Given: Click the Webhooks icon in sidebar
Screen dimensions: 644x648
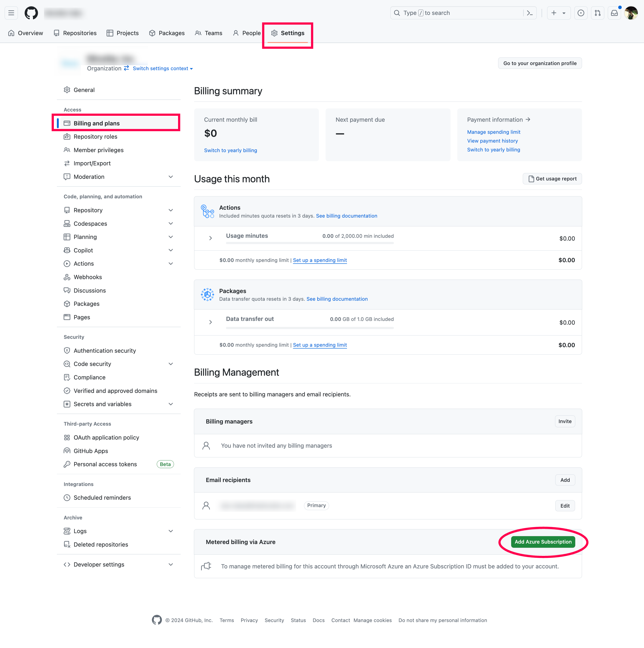Looking at the screenshot, I should [67, 277].
